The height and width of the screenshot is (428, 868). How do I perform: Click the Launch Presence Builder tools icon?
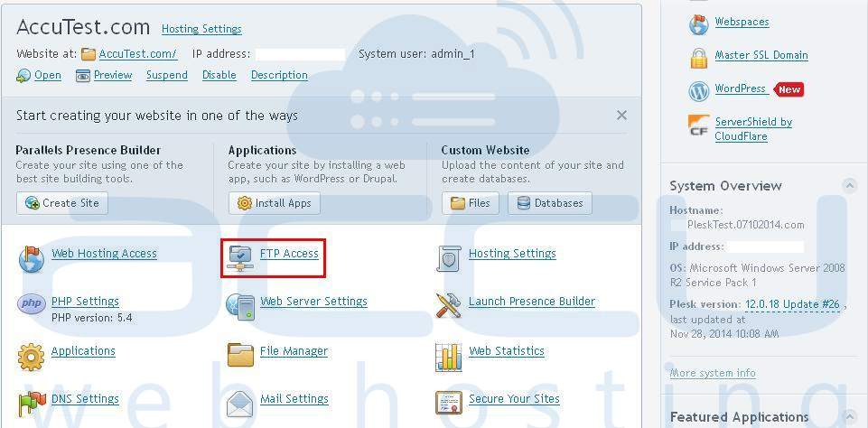tap(449, 305)
